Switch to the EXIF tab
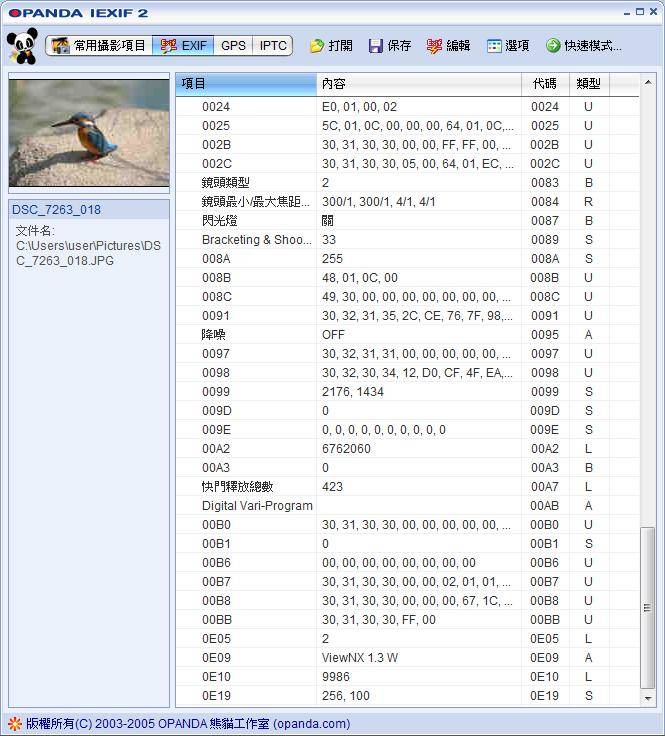 [x=183, y=46]
